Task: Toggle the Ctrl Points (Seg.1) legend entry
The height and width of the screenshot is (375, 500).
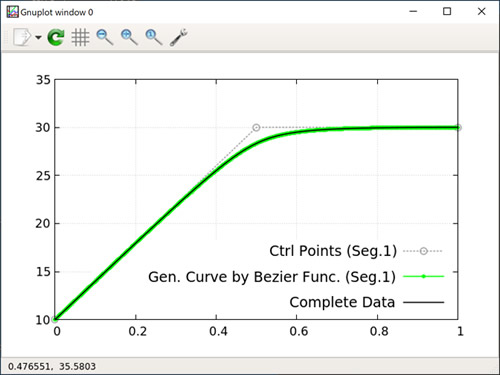Action: 355,251
